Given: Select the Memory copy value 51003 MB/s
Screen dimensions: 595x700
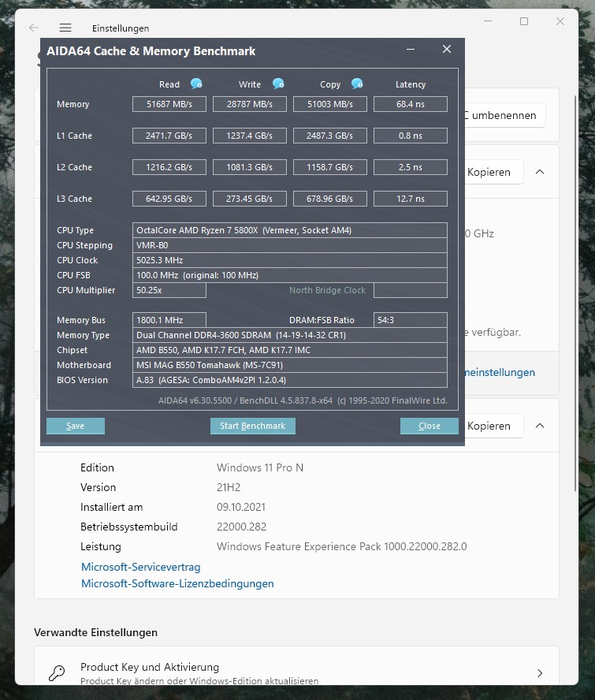Looking at the screenshot, I should click(330, 104).
